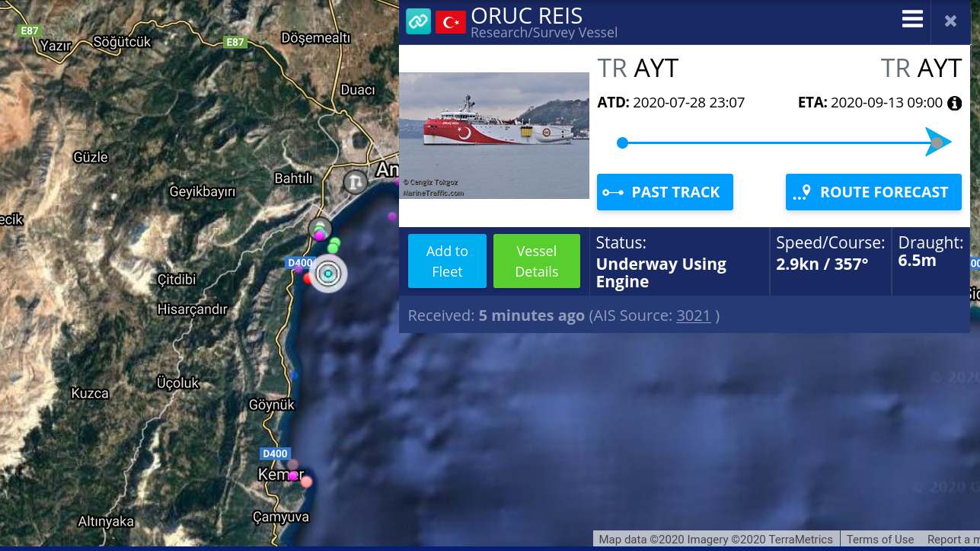Click the red vessel marker by D400
The width and height of the screenshot is (980, 551).
coord(308,279)
